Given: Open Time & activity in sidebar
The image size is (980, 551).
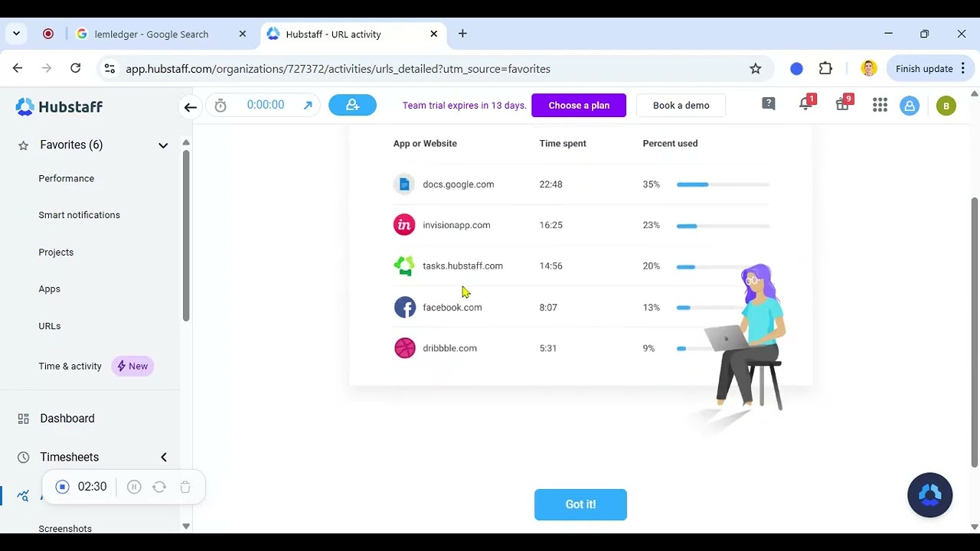Looking at the screenshot, I should (70, 366).
